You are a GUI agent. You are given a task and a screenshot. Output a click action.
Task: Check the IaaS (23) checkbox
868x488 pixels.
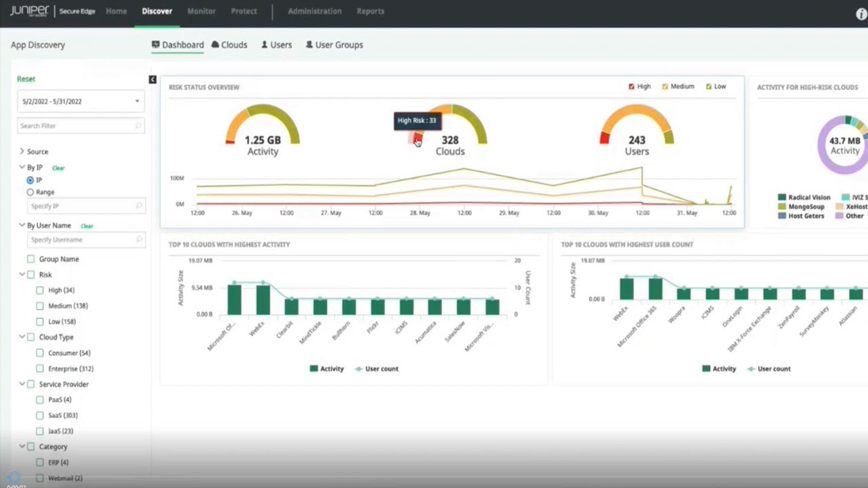[40, 431]
